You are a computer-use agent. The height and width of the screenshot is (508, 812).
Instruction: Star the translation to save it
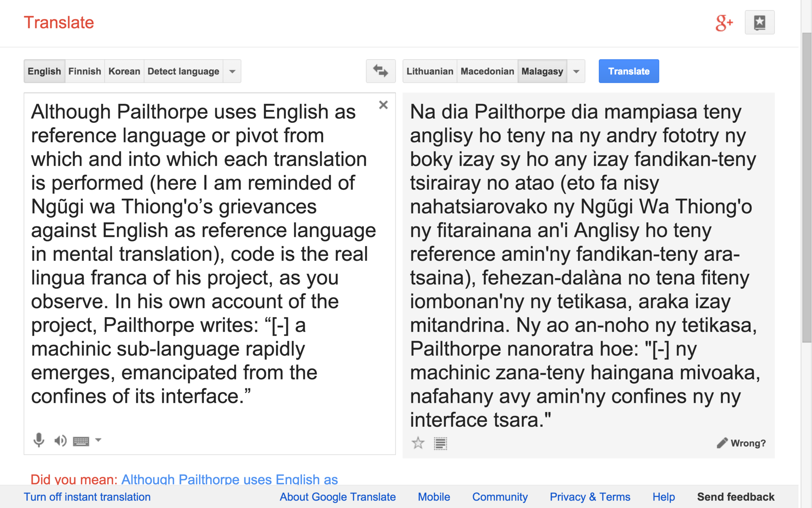[x=418, y=443]
